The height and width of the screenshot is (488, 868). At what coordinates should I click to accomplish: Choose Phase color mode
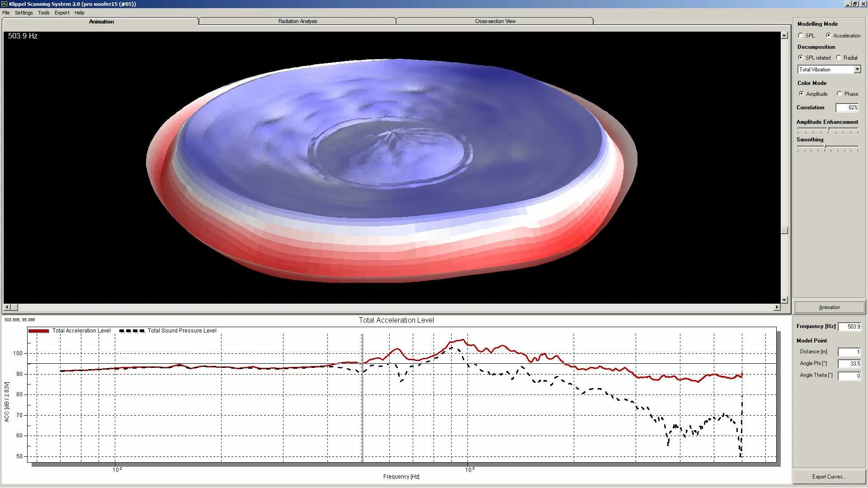tap(840, 94)
